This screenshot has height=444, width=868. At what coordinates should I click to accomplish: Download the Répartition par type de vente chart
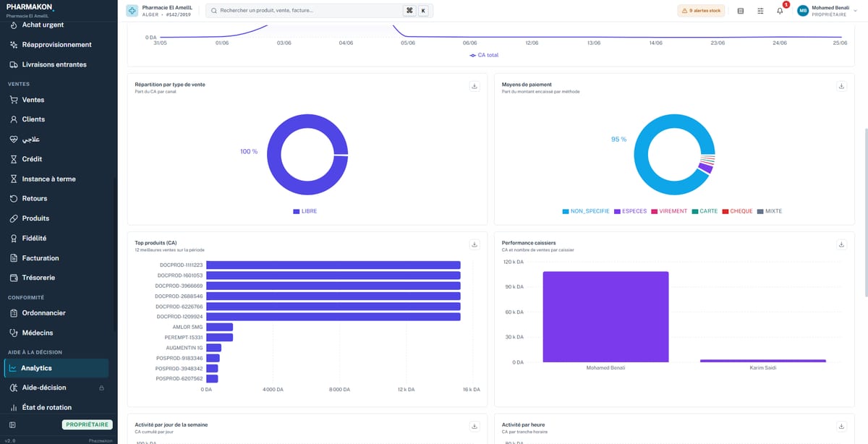coord(475,86)
